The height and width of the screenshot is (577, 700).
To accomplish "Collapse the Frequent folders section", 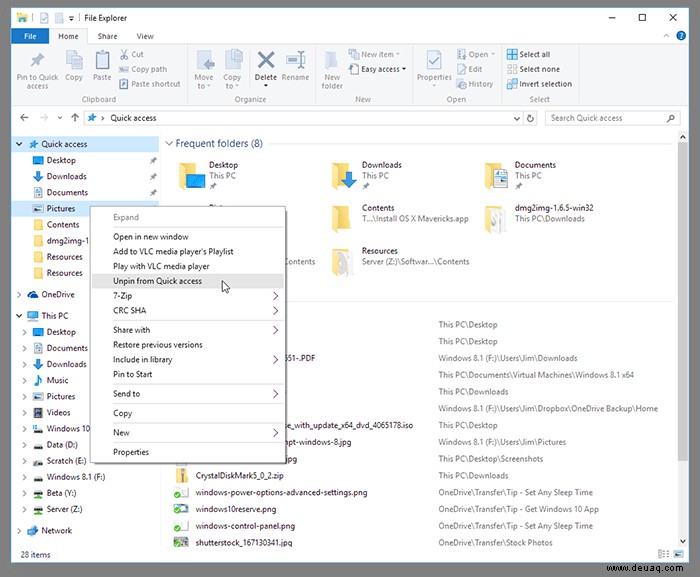I will click(x=169, y=143).
